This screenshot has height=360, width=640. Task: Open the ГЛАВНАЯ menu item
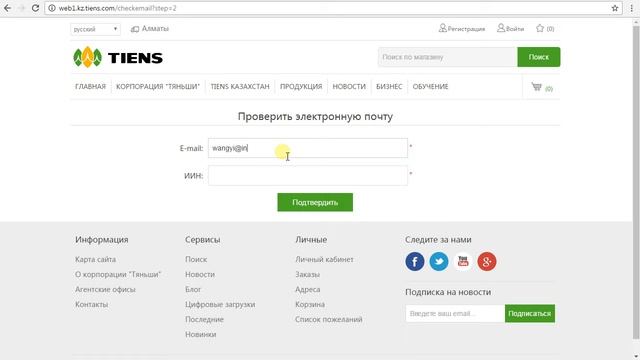point(91,87)
